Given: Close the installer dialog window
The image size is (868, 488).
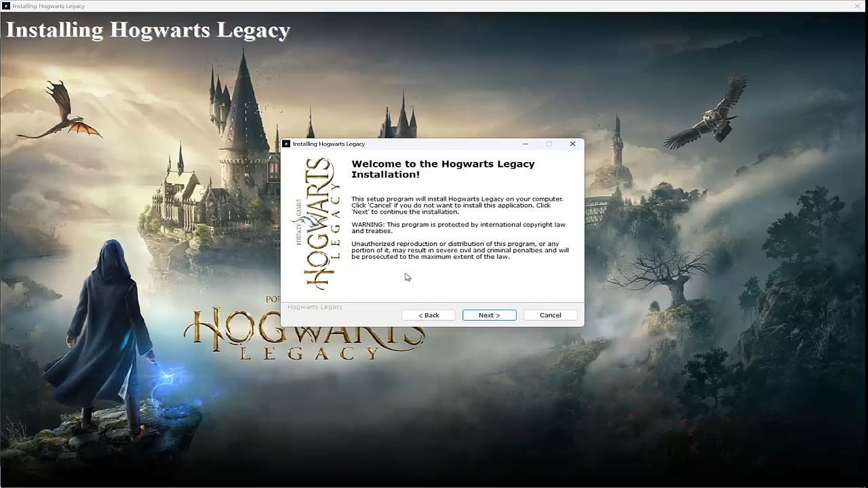Looking at the screenshot, I should 572,144.
